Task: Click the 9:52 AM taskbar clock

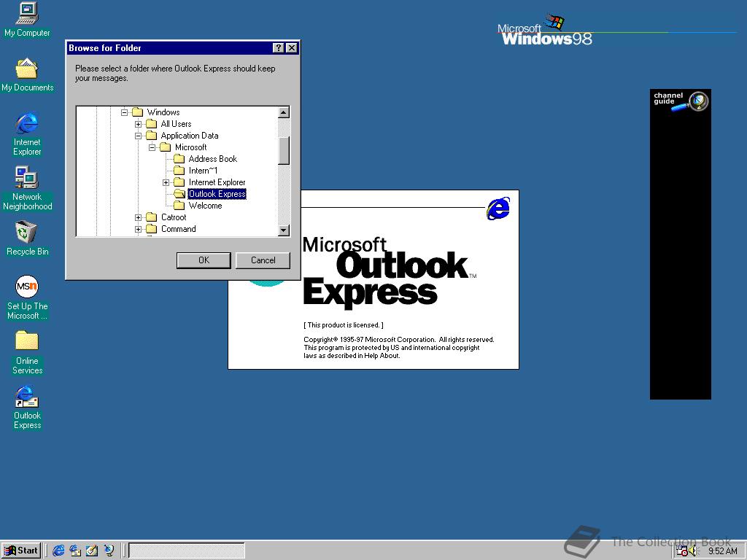Action: [722, 551]
